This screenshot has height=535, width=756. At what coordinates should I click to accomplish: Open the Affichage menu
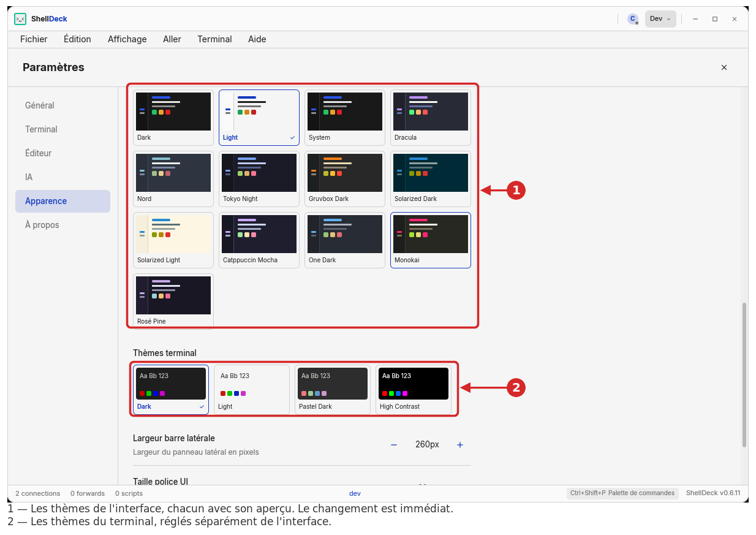click(127, 39)
